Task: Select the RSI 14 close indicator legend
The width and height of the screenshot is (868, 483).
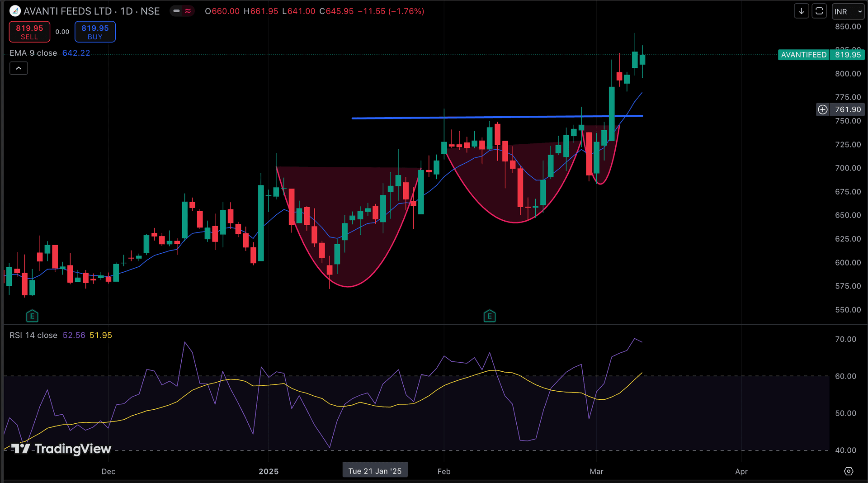Action: click(33, 335)
